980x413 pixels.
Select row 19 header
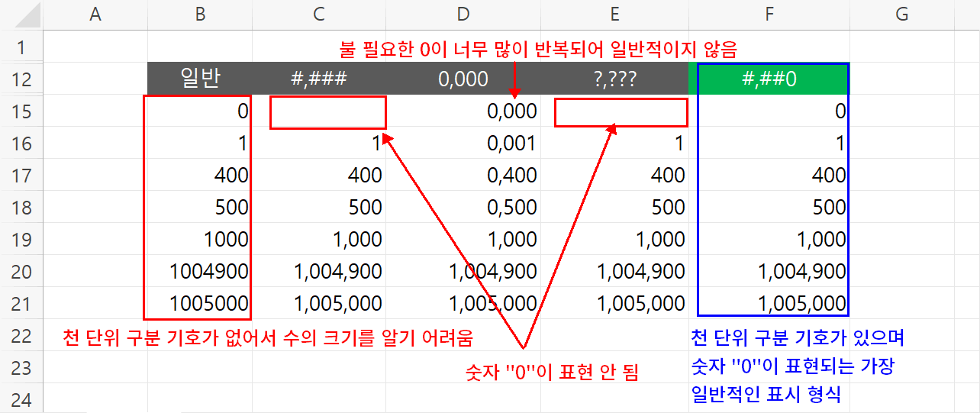pyautogui.click(x=21, y=239)
